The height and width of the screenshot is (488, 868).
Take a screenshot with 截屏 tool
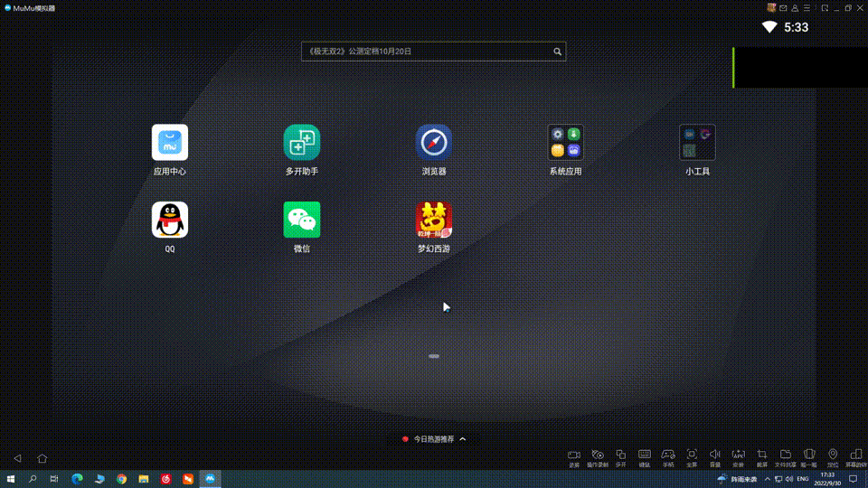click(x=762, y=457)
